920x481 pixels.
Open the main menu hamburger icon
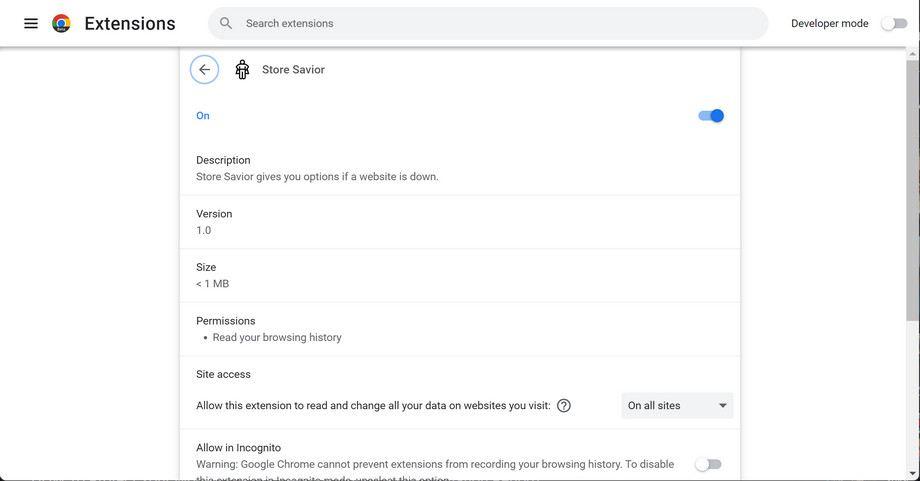click(x=31, y=23)
